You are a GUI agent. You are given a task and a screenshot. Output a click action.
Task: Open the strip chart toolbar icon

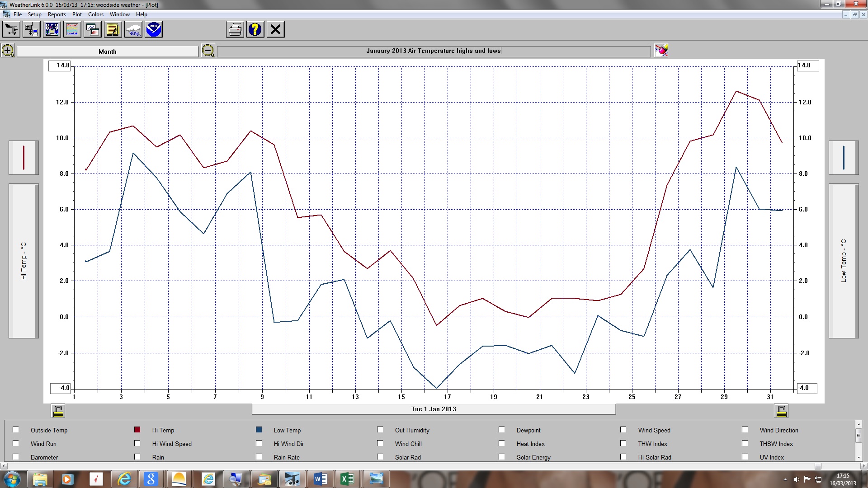[x=72, y=30]
